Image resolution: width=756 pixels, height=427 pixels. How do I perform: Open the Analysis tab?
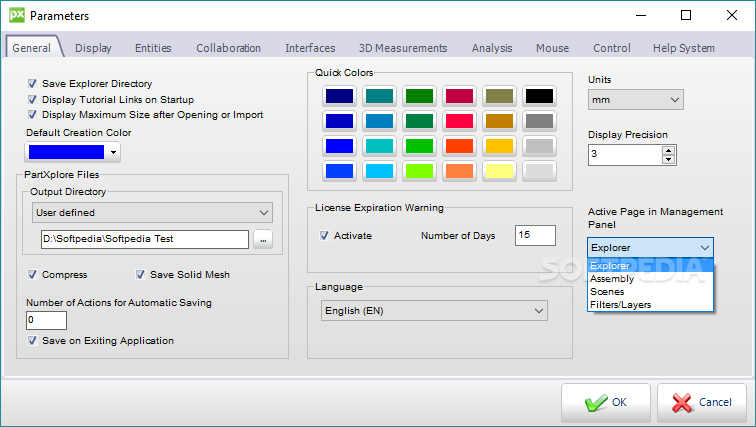tap(492, 48)
